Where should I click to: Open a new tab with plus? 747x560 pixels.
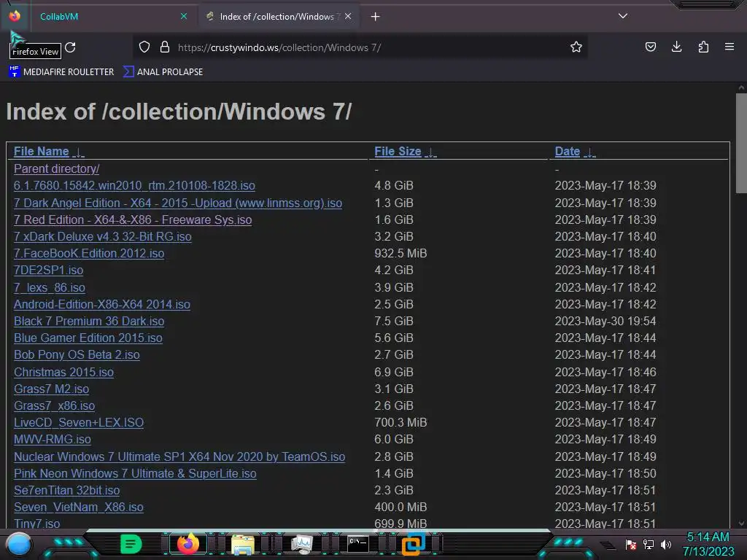376,17
